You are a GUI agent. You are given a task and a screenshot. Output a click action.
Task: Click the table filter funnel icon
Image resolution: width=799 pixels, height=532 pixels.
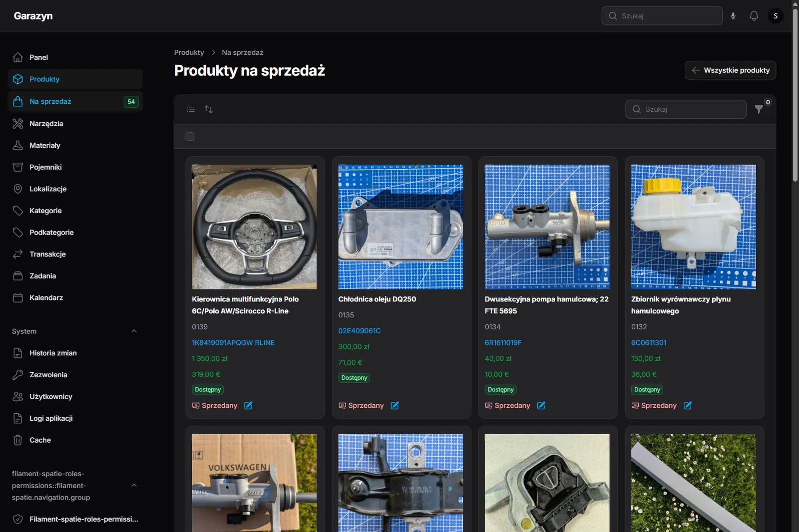coord(759,109)
